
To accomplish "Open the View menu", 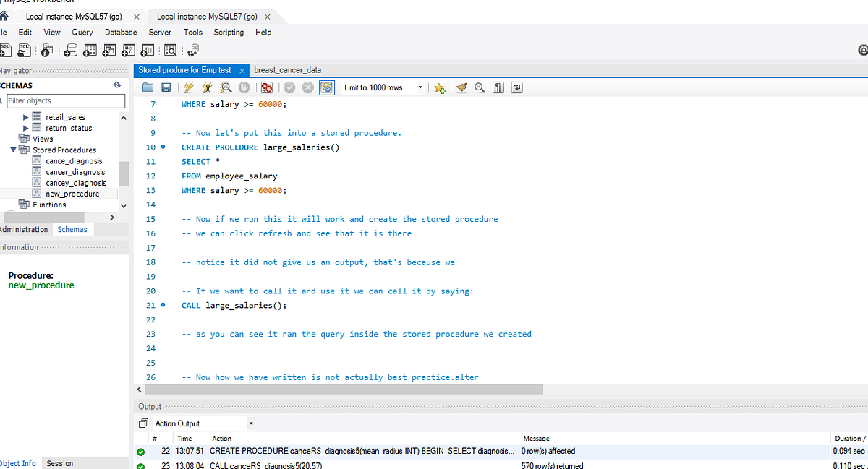I will point(52,32).
